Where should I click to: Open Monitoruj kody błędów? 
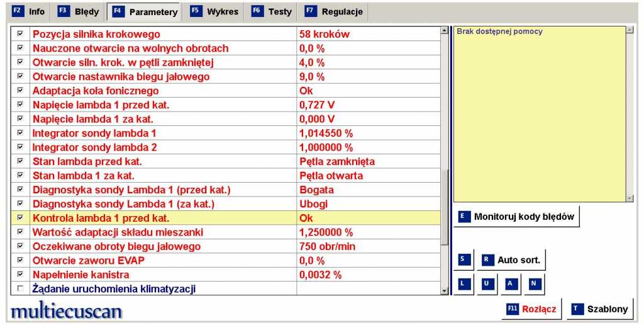516,216
